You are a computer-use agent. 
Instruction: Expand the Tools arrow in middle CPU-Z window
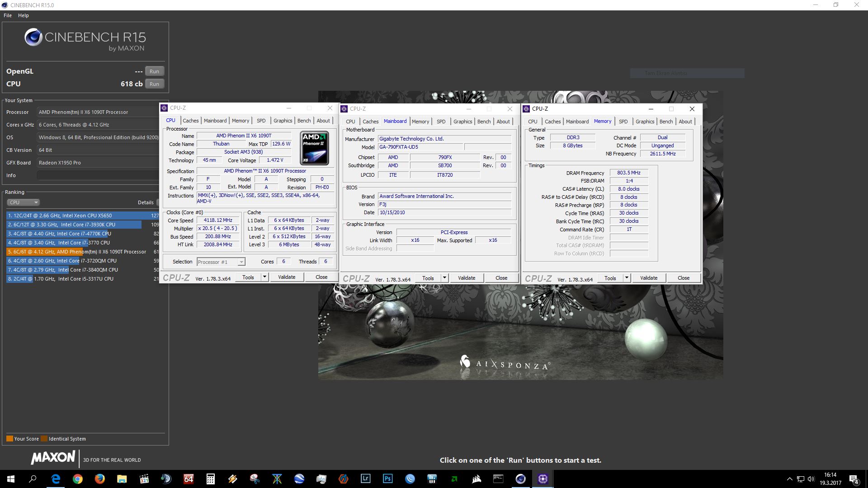[444, 278]
